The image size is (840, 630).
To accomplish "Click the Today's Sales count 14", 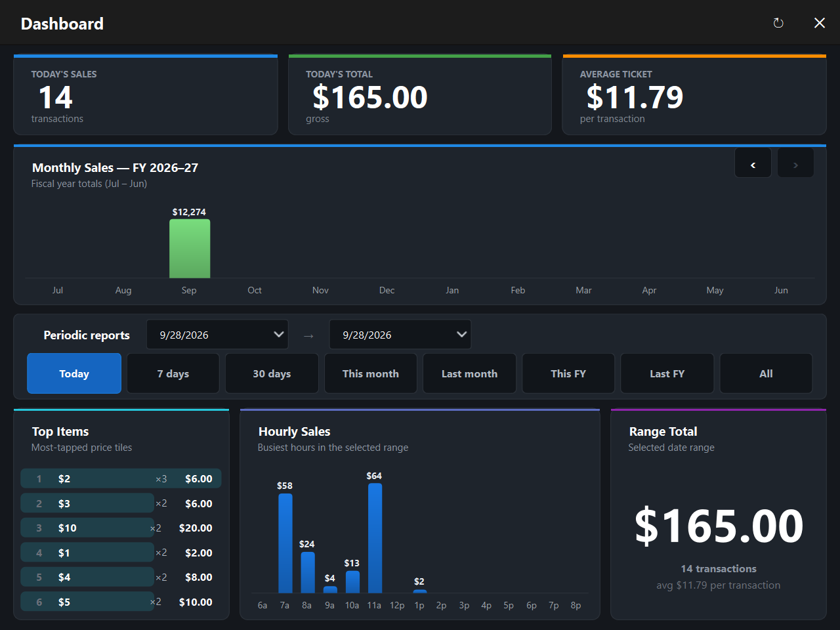I will click(x=56, y=98).
